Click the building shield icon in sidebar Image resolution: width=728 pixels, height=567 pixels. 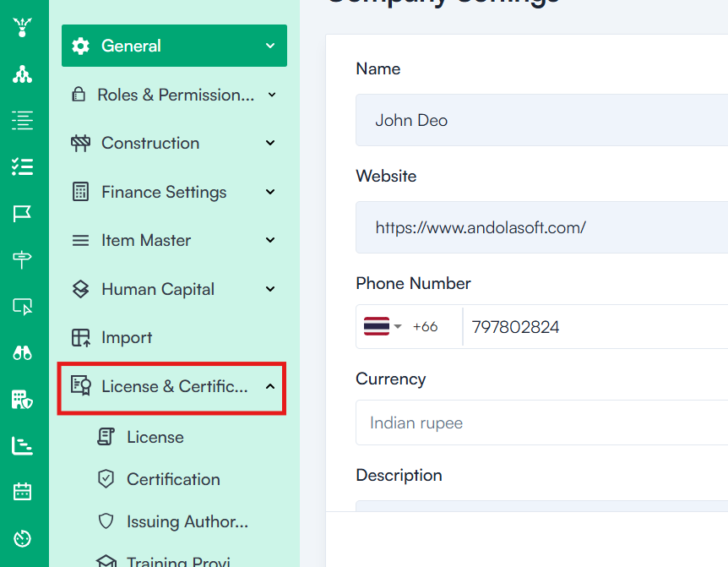[x=23, y=399]
